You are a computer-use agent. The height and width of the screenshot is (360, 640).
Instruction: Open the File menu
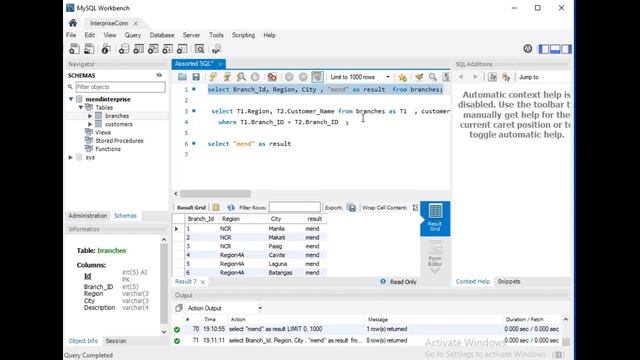coord(71,35)
